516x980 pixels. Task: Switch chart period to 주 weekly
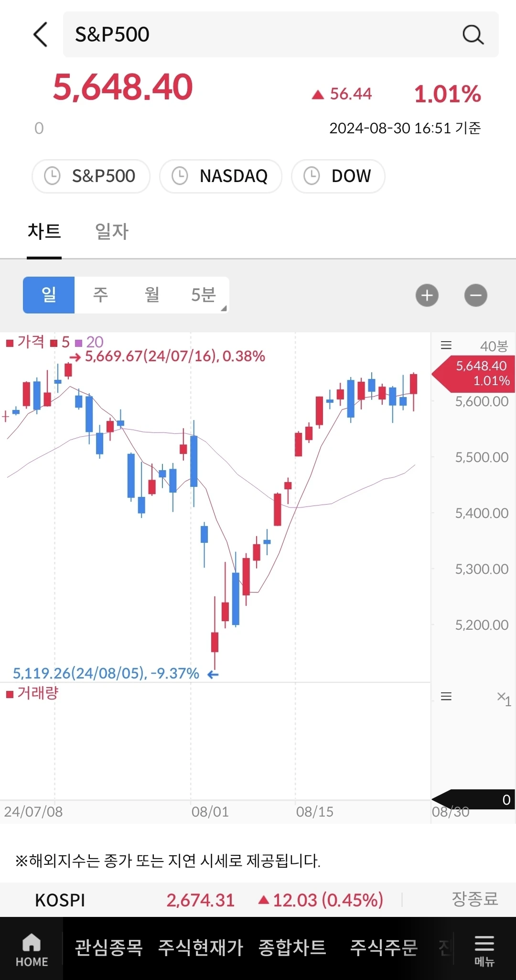(100, 295)
